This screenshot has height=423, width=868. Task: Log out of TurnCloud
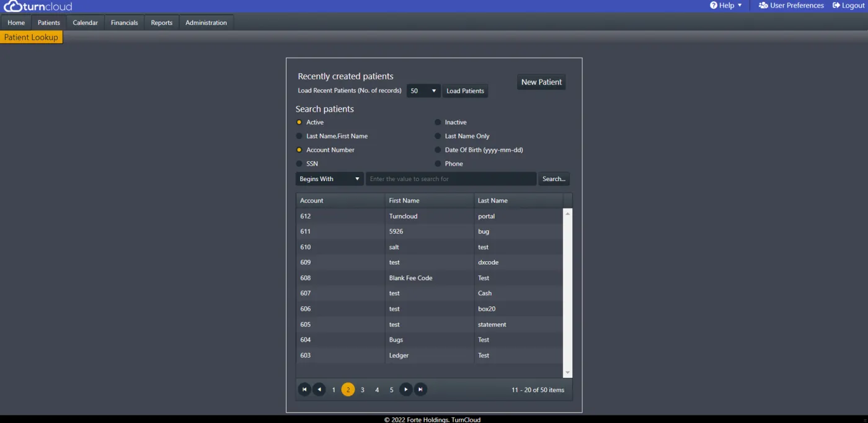tap(848, 6)
